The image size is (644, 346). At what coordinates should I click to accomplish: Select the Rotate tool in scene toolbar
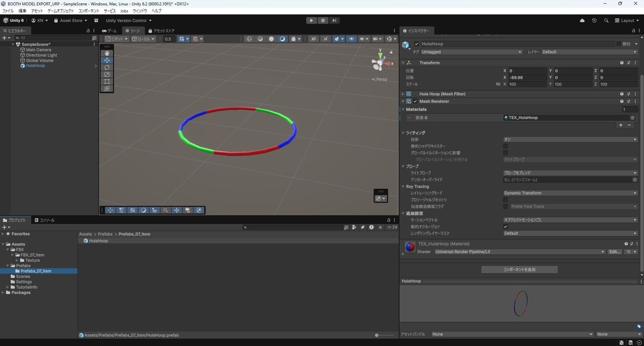[107, 67]
